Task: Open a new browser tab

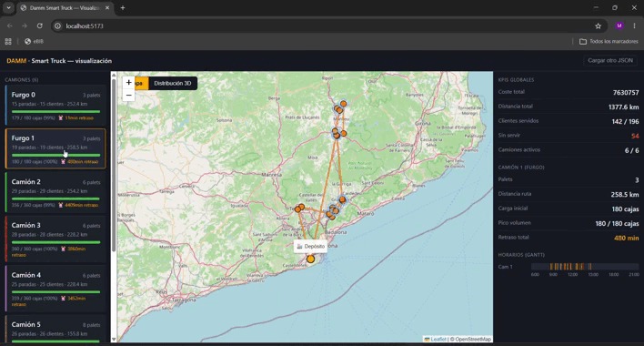Action: click(x=123, y=8)
